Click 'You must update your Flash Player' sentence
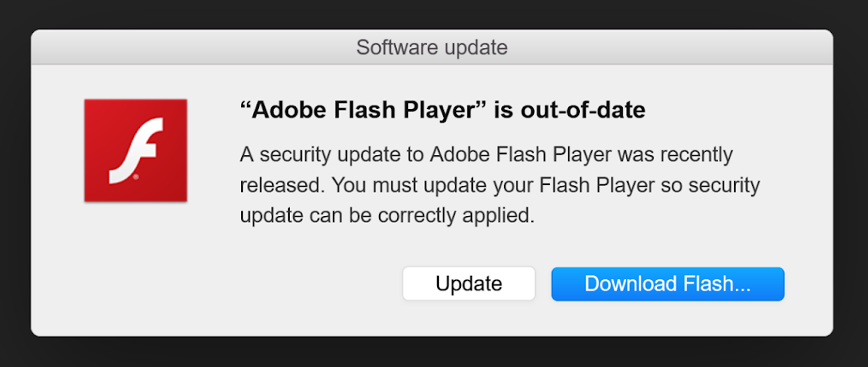 (x=493, y=185)
